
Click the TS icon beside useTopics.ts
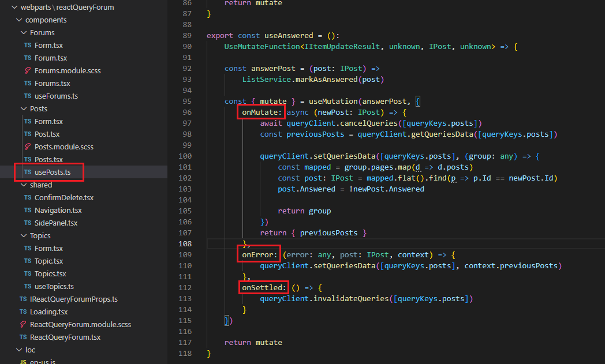(28, 286)
